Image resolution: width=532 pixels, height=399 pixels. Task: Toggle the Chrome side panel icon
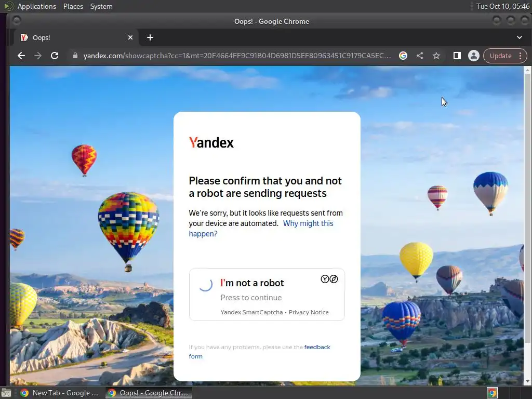point(457,56)
